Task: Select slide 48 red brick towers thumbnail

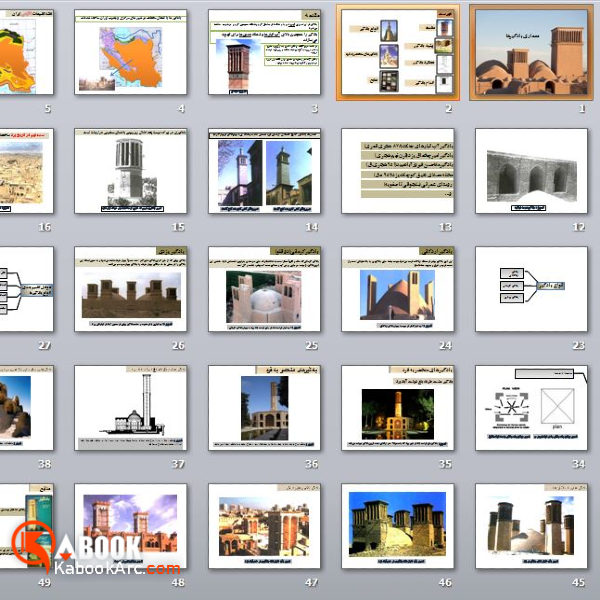Action: tap(130, 526)
